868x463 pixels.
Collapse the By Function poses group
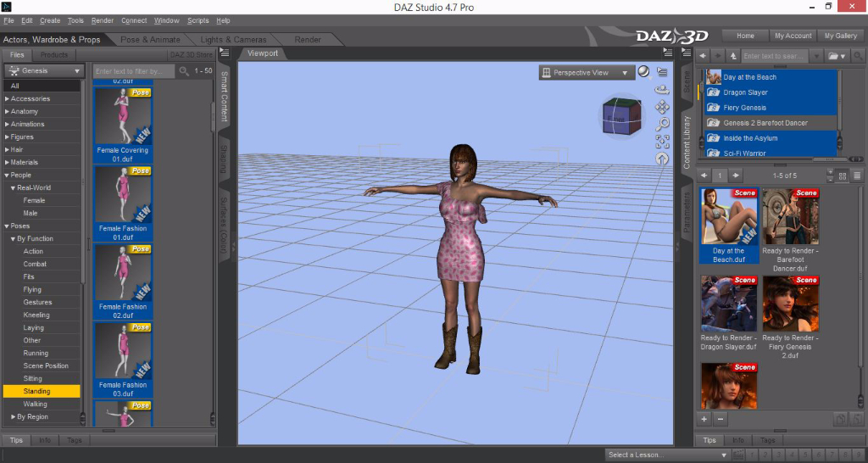[x=14, y=238]
